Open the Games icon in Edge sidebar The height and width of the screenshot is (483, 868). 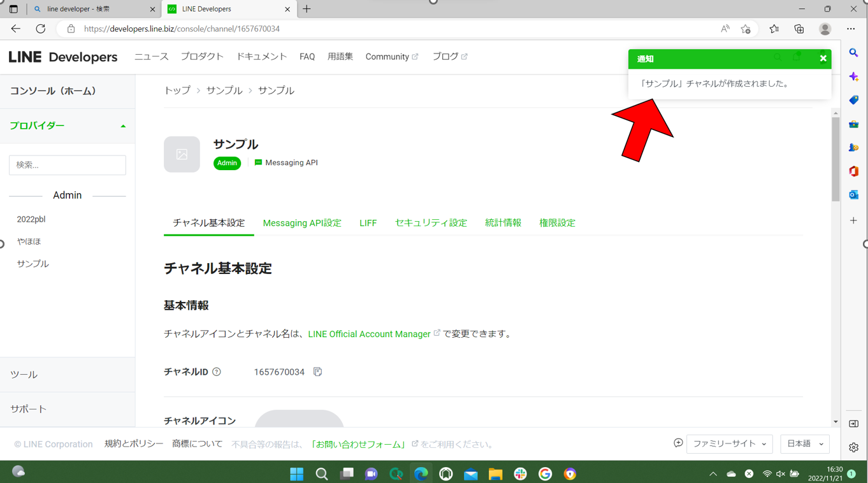pyautogui.click(x=854, y=148)
